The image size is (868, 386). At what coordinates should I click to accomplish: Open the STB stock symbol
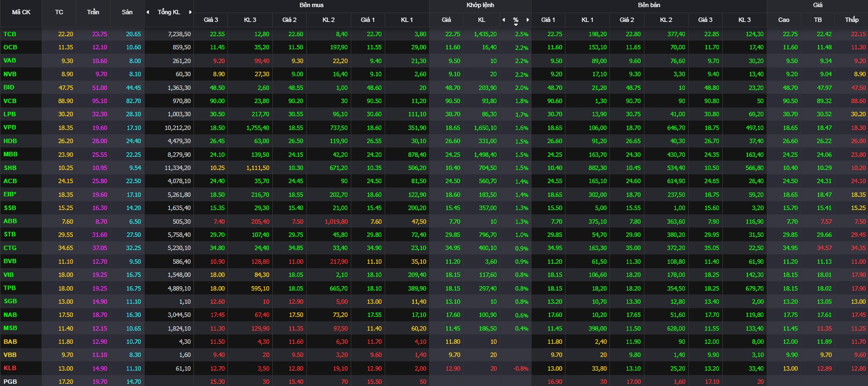10,234
